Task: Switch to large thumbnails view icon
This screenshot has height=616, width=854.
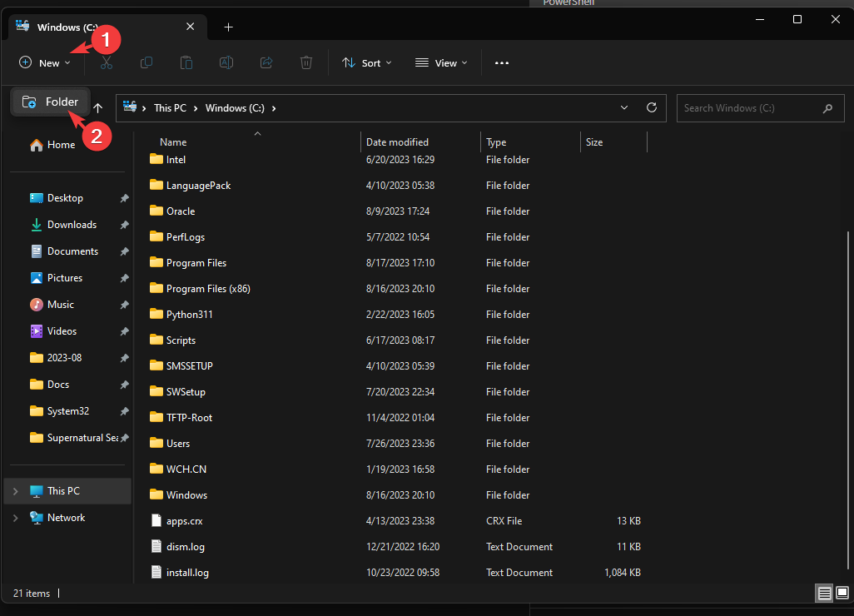Action: [841, 594]
